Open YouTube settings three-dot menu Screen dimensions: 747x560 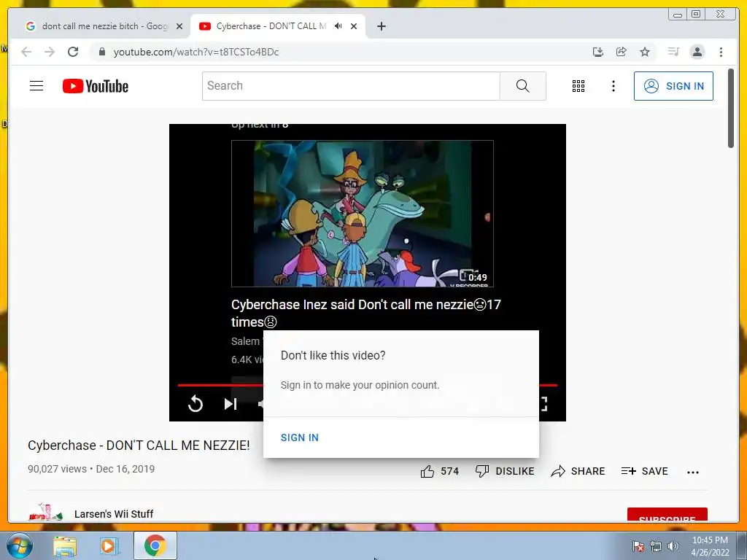pos(613,86)
